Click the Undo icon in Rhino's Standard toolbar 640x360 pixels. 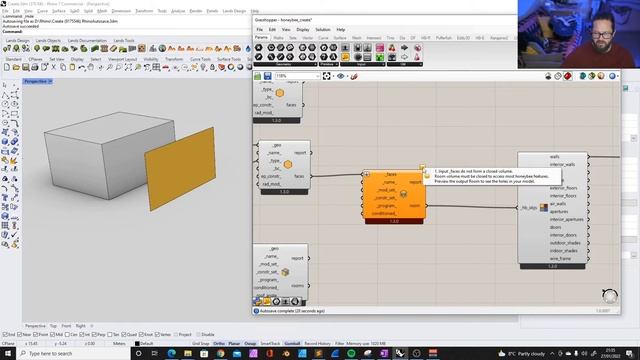82,67
